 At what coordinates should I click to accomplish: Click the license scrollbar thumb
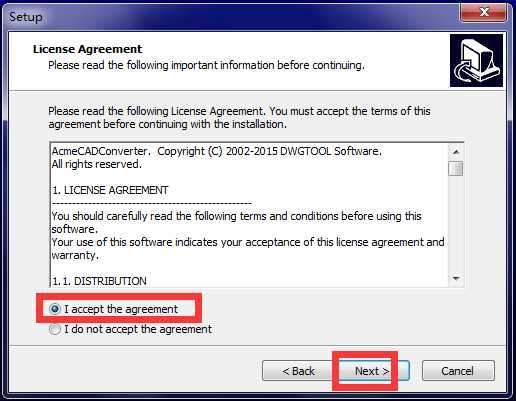tap(456, 168)
